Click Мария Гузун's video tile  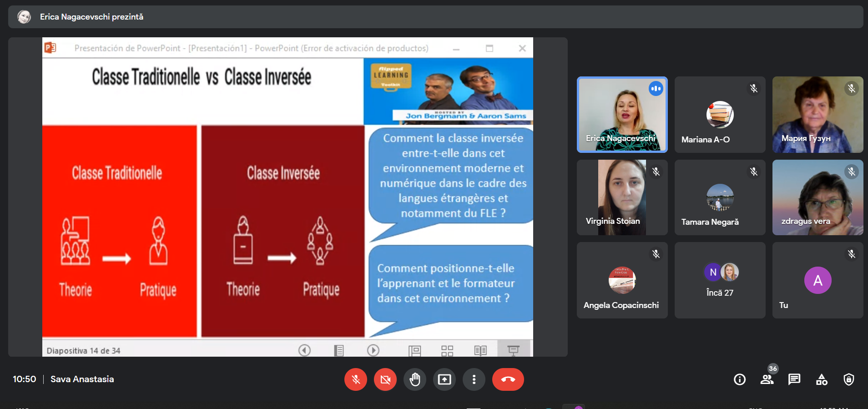click(x=818, y=115)
